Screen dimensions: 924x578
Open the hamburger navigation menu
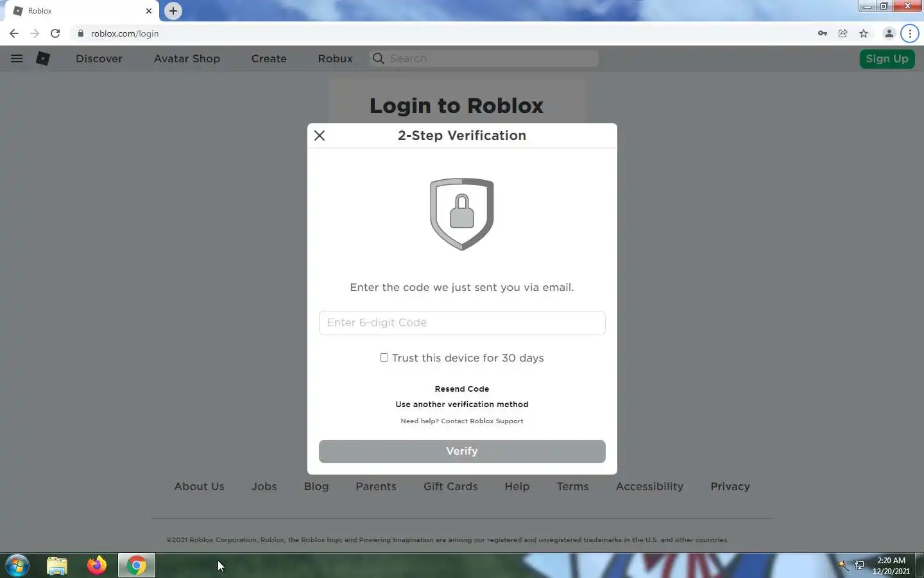[x=17, y=58]
